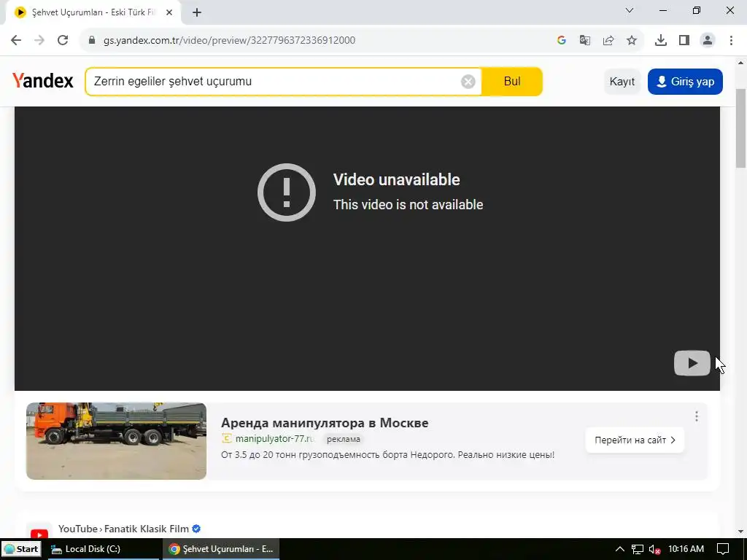The height and width of the screenshot is (560, 747).
Task: Click the YouTube play logo in player
Action: click(x=692, y=363)
